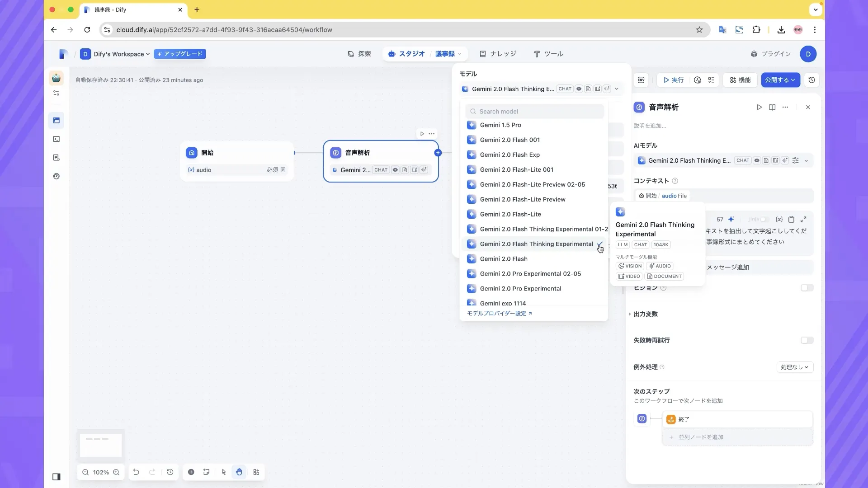Toggle the ビジョン switch
Viewport: 868px width, 488px height.
807,288
